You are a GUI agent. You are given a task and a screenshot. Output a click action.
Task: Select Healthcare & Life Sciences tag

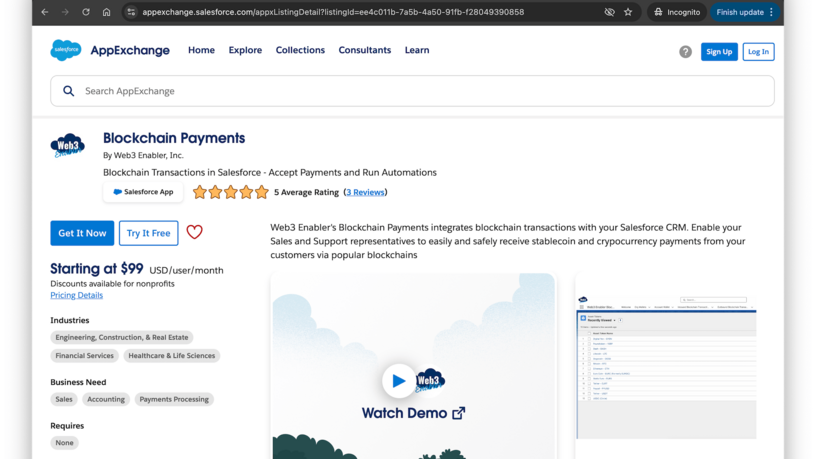(x=172, y=355)
